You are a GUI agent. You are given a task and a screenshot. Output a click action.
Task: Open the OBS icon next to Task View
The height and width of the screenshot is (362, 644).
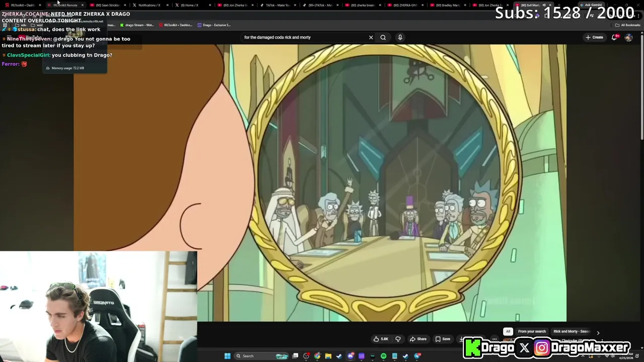[306, 356]
